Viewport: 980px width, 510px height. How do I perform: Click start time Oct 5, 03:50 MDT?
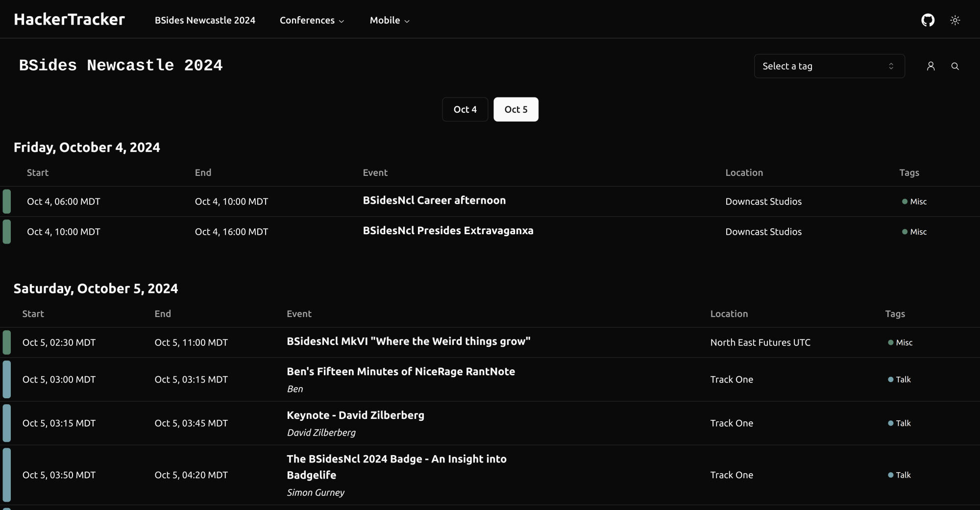tap(59, 475)
